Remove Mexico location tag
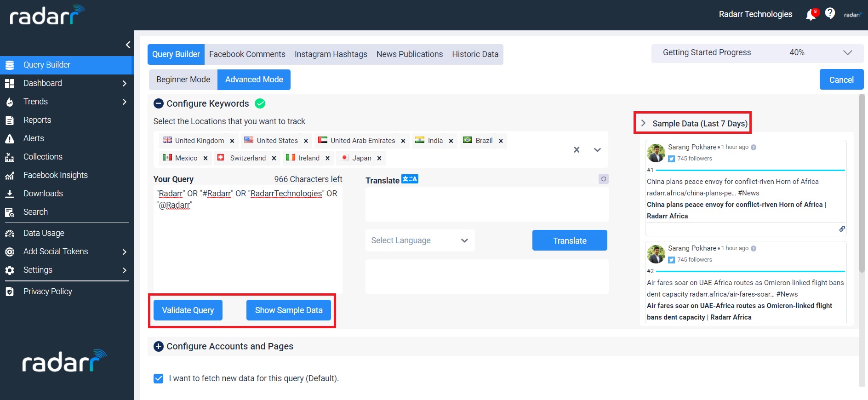Screen dimensions: 868x400 [206, 158]
